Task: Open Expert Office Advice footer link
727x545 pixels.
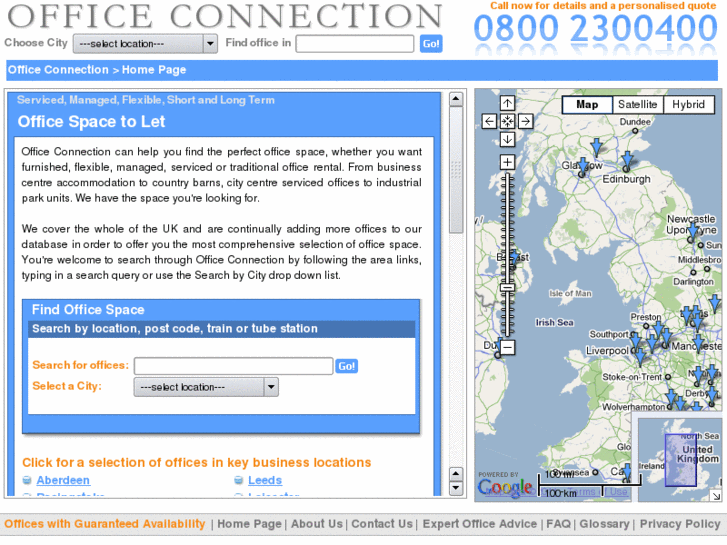Action: pos(479,524)
